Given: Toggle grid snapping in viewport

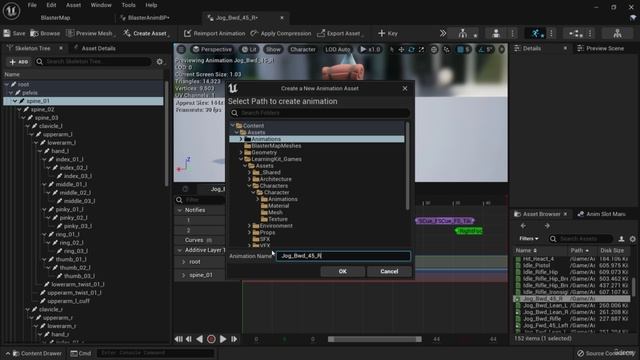Looking at the screenshot, I should click(x=460, y=49).
